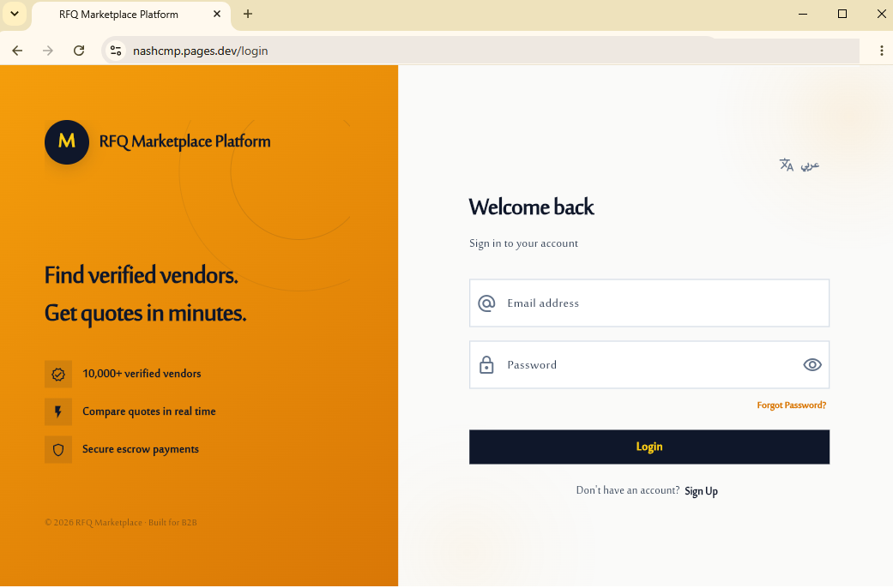The height and width of the screenshot is (588, 893).
Task: Reload the page
Action: [x=79, y=51]
